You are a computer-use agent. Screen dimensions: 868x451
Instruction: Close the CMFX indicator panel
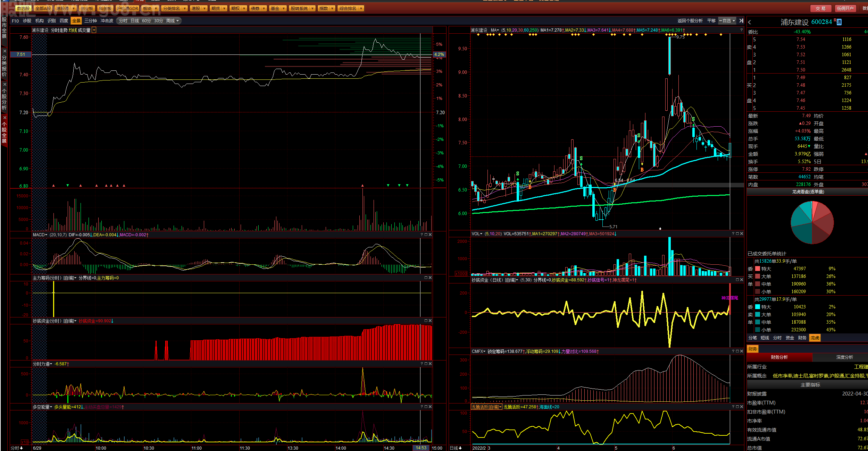tap(742, 351)
